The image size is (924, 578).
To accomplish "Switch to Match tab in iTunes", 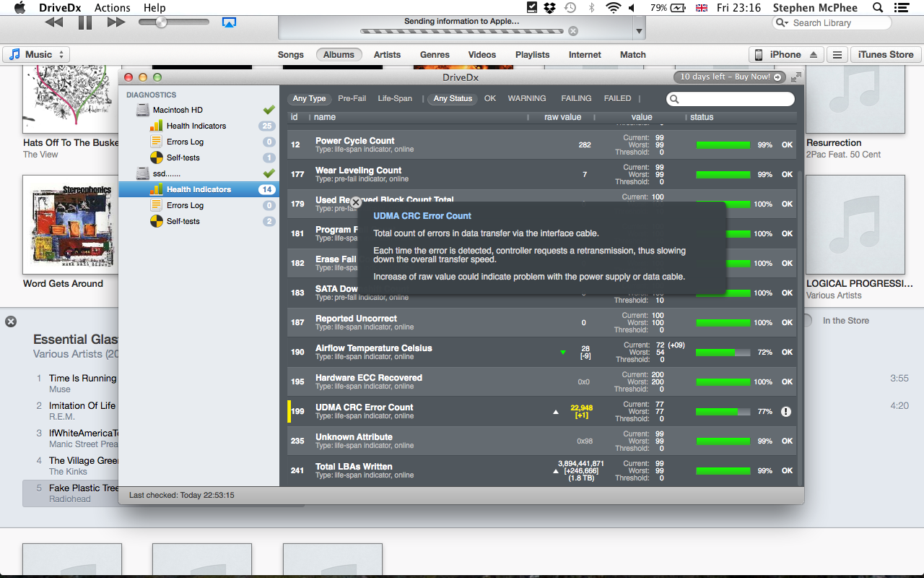I will tap(633, 55).
